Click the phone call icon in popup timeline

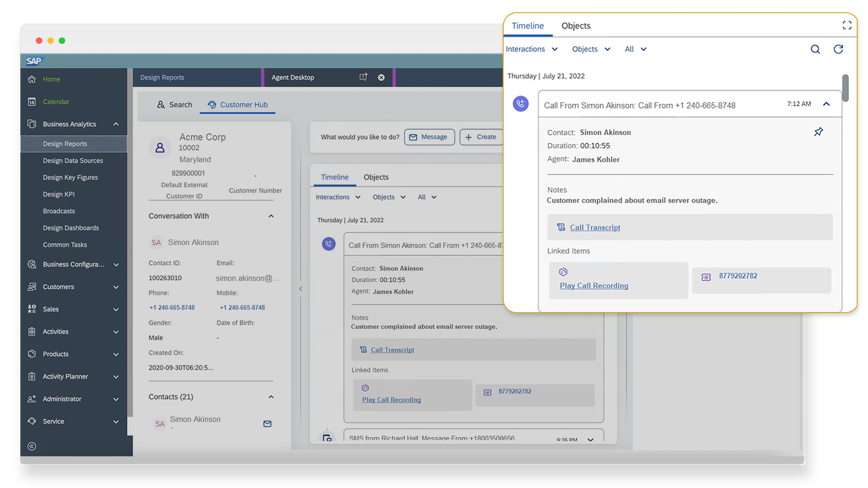(521, 104)
